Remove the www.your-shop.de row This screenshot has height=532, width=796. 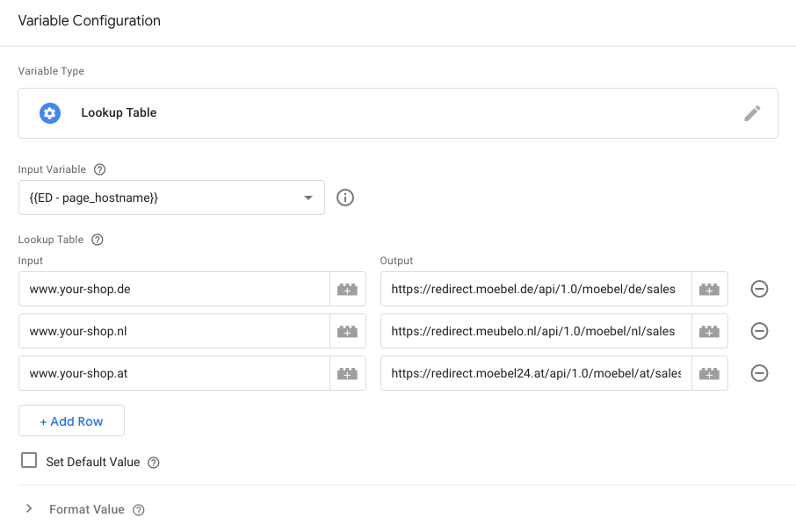759,289
